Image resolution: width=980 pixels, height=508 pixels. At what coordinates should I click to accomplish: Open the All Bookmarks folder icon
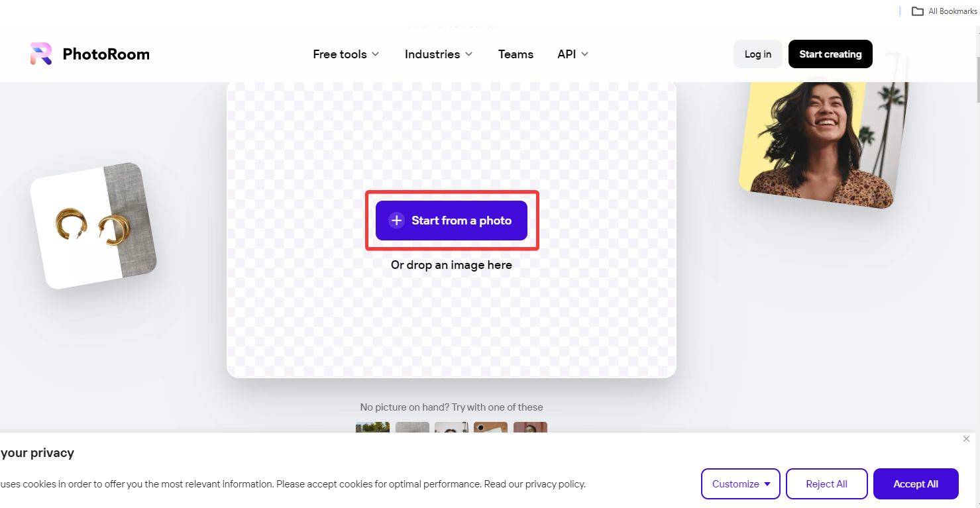[917, 11]
